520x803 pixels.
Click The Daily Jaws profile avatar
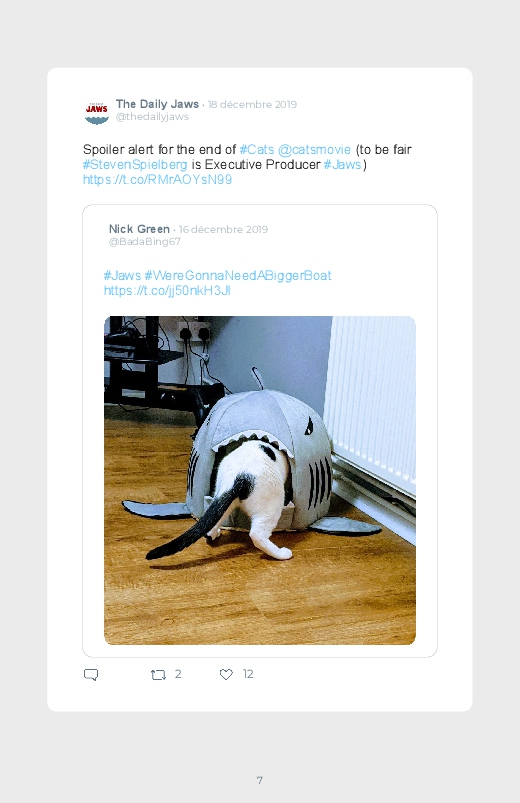tap(96, 112)
